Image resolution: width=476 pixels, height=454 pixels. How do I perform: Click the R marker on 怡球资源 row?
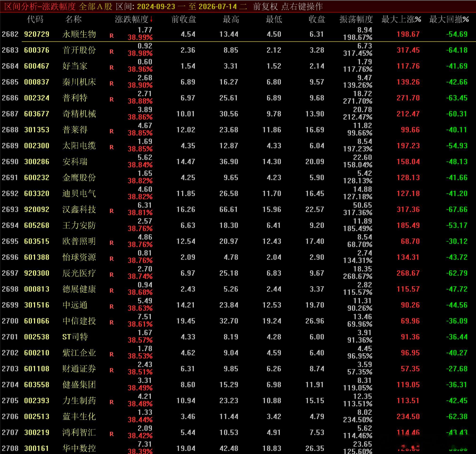(x=112, y=259)
